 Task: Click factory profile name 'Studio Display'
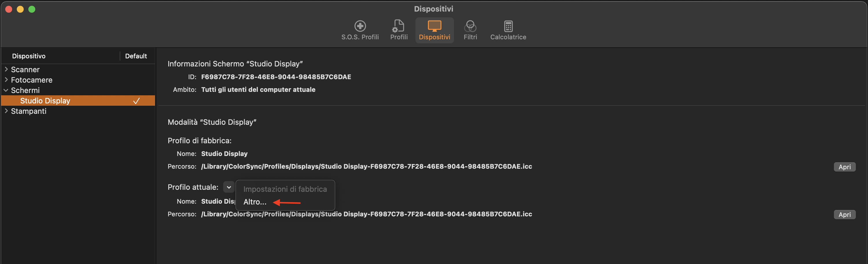224,154
